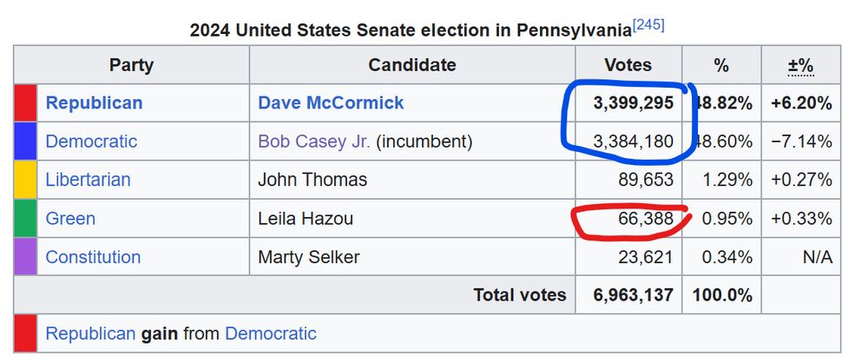The height and width of the screenshot is (363, 868).
Task: Open the Libertarian party link
Action: [88, 180]
